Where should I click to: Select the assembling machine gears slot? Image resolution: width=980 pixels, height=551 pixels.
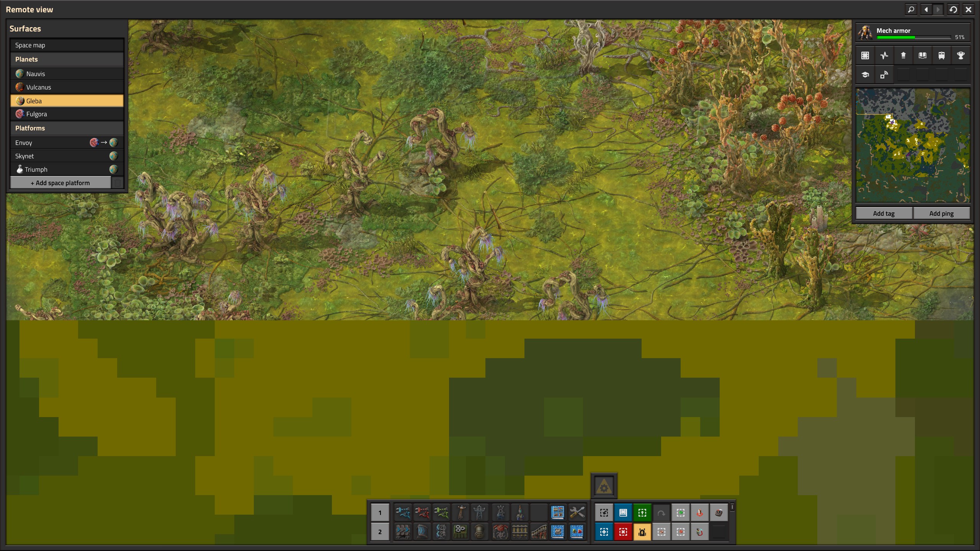pos(461,531)
